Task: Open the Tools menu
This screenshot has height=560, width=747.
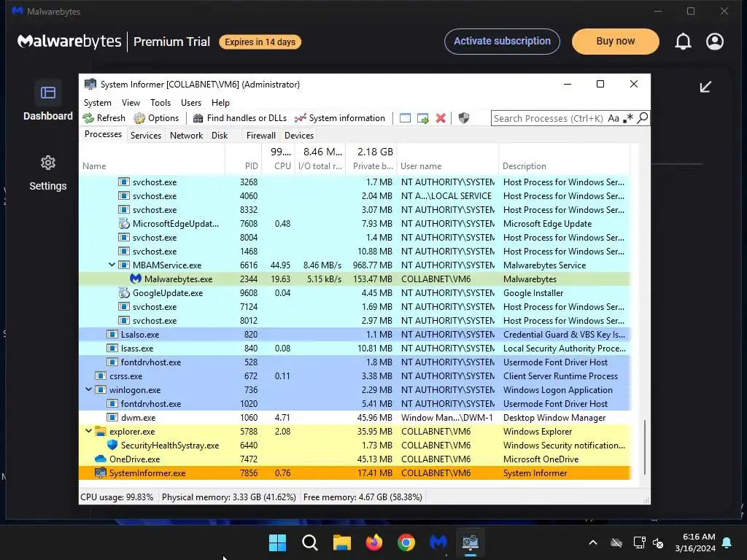Action: 160,102
